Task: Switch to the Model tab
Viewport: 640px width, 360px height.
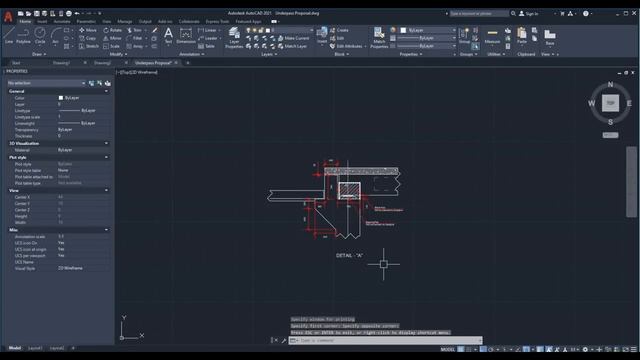Action: [x=15, y=348]
